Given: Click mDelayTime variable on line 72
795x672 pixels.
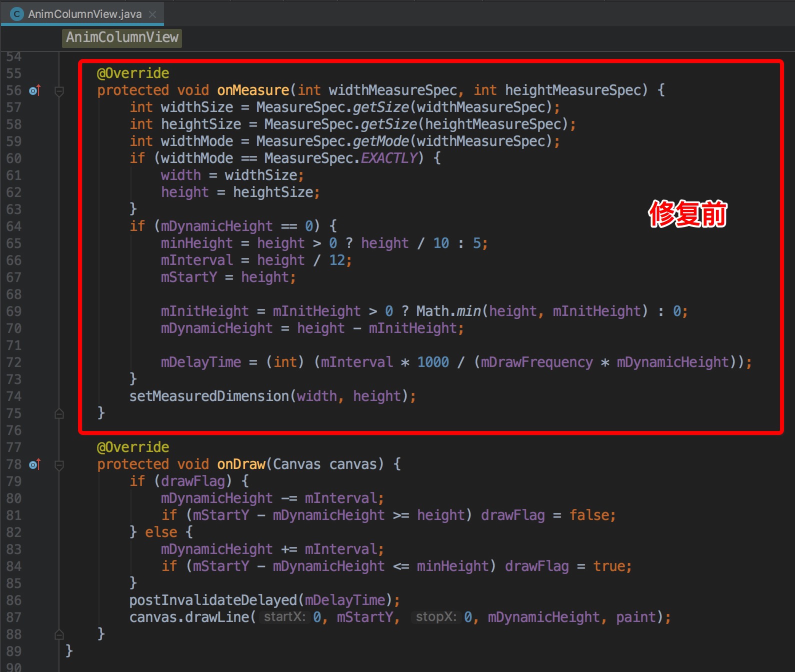Looking at the screenshot, I should (201, 362).
